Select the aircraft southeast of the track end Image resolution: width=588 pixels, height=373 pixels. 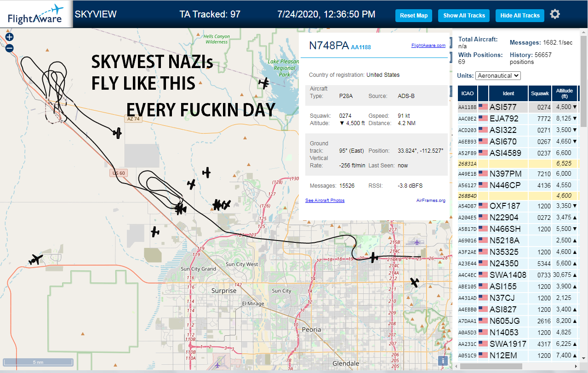(x=415, y=282)
